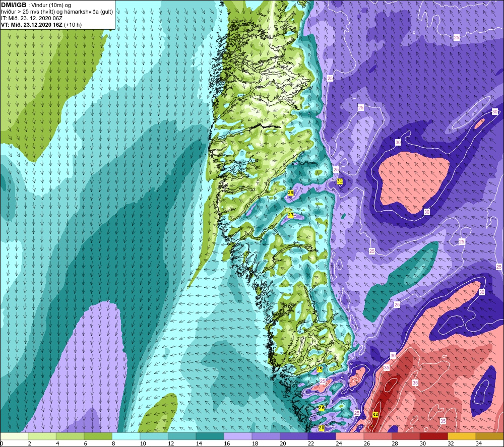Select the 2–4 m/s legend color swatch
Screen dimensions: 504x447
(x=42, y=436)
